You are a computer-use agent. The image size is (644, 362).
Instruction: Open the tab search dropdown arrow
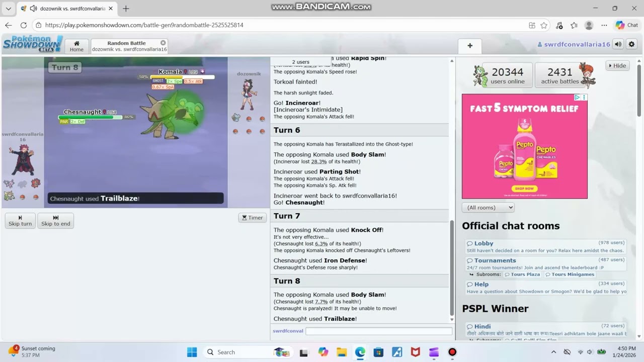point(8,9)
